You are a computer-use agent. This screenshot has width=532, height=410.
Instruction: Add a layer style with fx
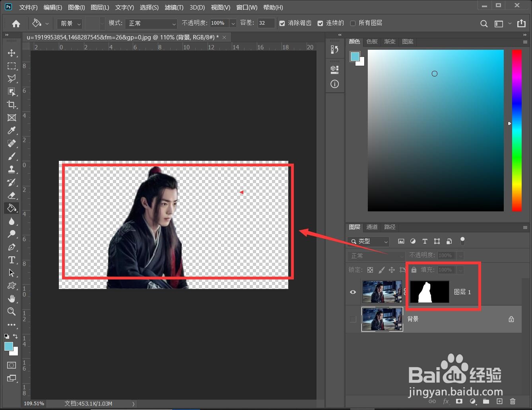click(x=446, y=401)
